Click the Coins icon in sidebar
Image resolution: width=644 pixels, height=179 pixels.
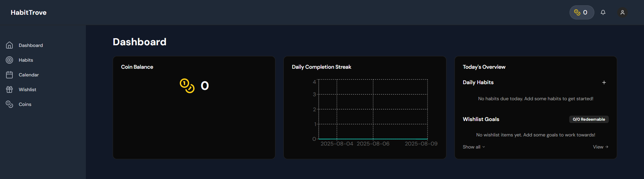point(9,104)
